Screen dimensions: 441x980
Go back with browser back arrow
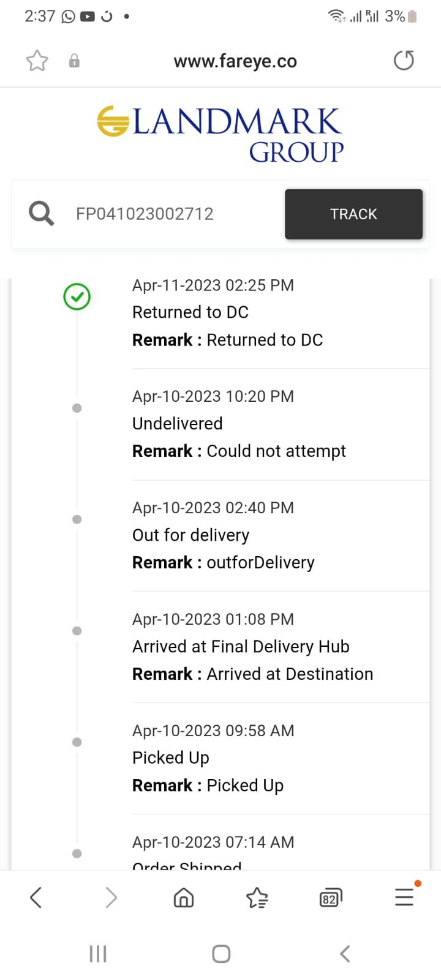(36, 898)
